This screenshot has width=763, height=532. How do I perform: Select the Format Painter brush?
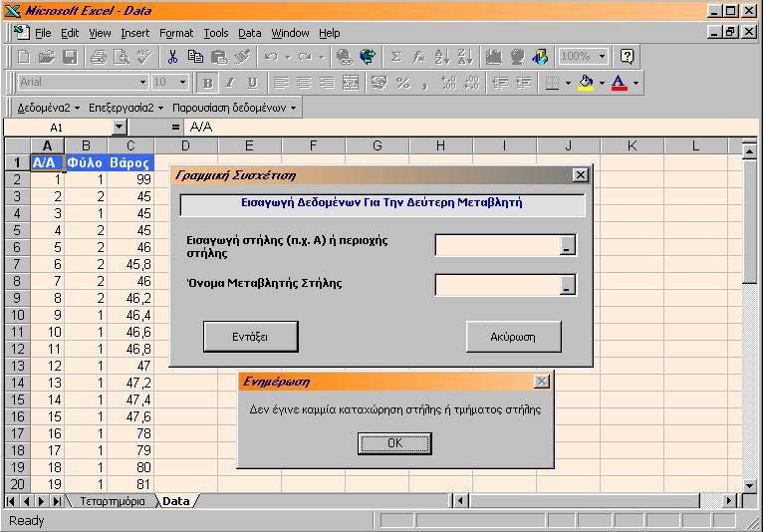coord(242,57)
